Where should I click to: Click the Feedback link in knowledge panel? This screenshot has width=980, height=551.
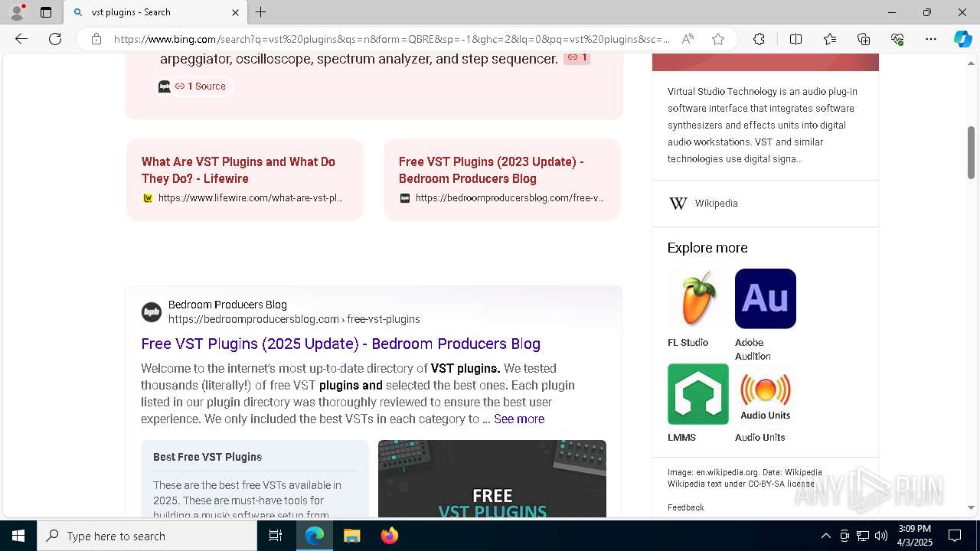click(x=686, y=507)
